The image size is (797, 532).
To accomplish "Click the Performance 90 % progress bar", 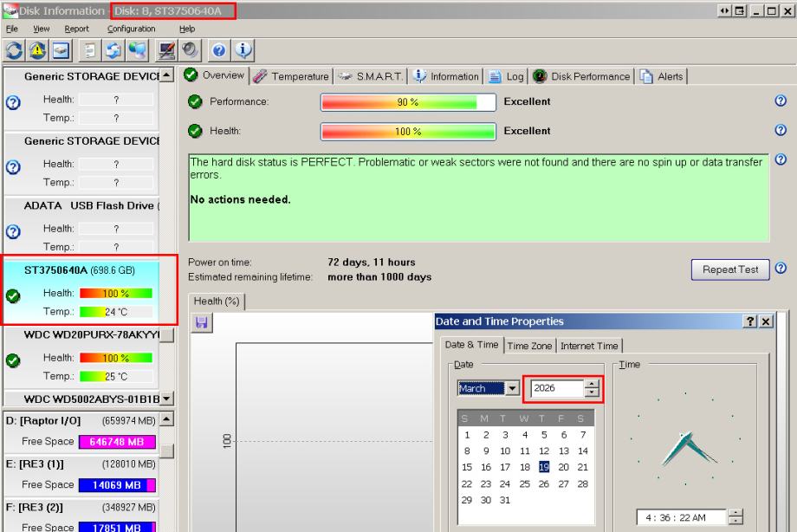I will pyautogui.click(x=408, y=102).
